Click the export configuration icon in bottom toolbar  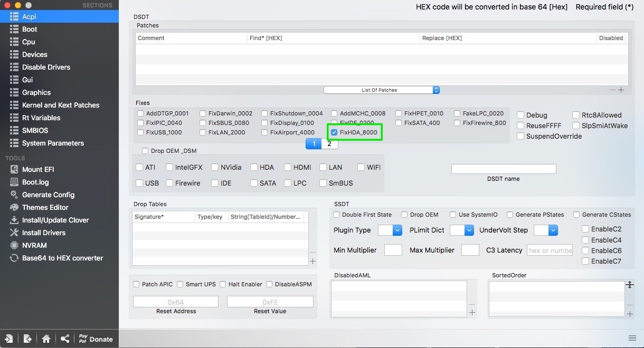[x=27, y=339]
